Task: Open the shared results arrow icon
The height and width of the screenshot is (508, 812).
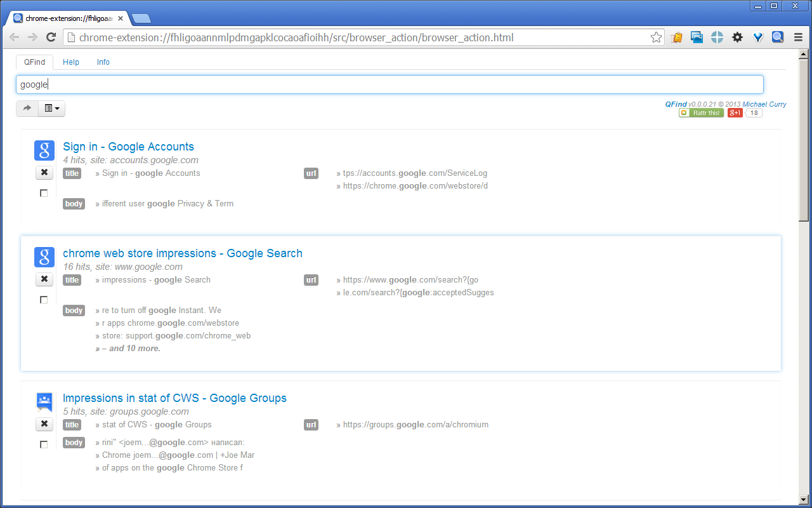Action: [27, 108]
